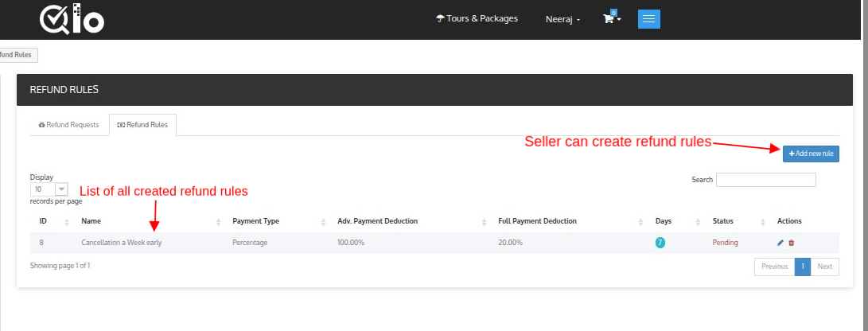Sort by Adv. Payment Deduction arrows
This screenshot has width=868, height=331.
coord(484,221)
